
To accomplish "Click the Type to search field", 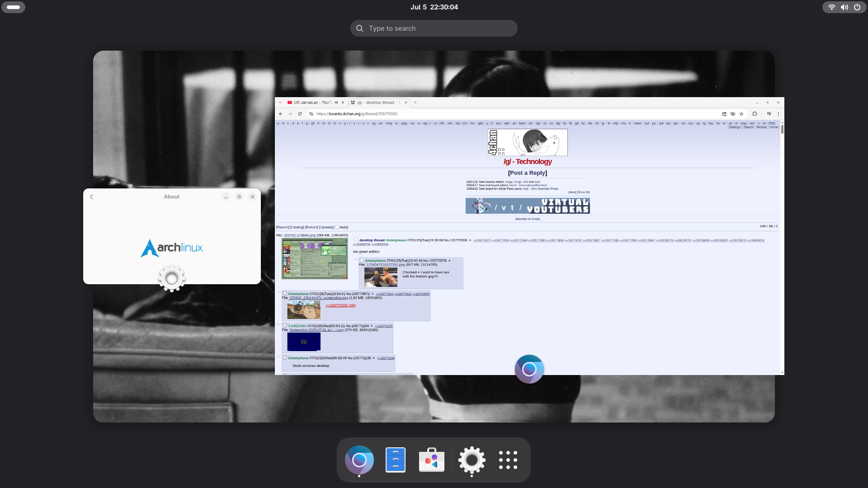I will point(434,28).
